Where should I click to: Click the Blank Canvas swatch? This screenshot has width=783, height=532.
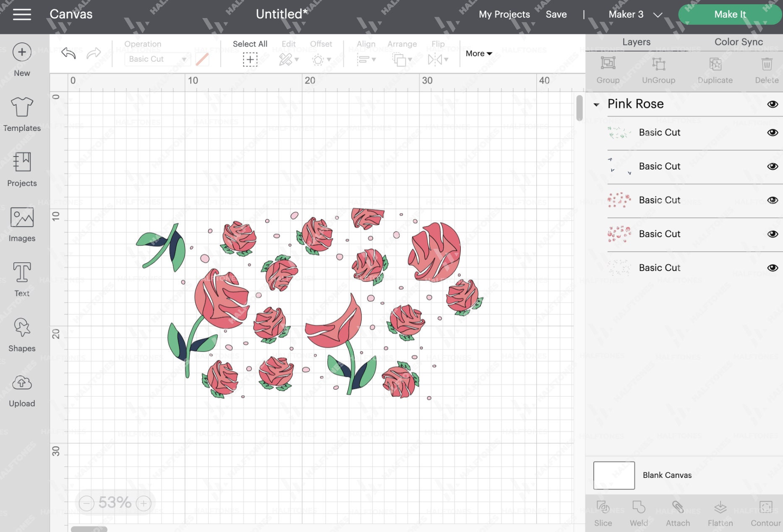tap(614, 475)
